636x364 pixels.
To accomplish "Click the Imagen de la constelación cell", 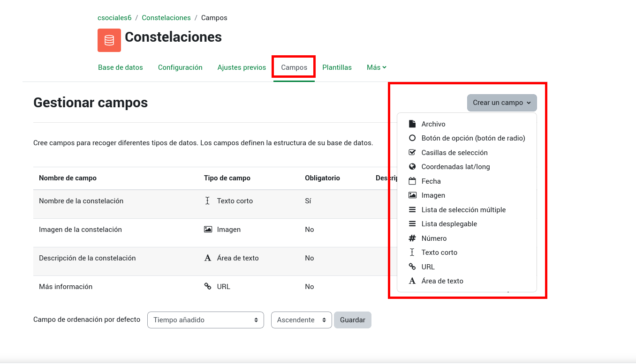I will (80, 230).
